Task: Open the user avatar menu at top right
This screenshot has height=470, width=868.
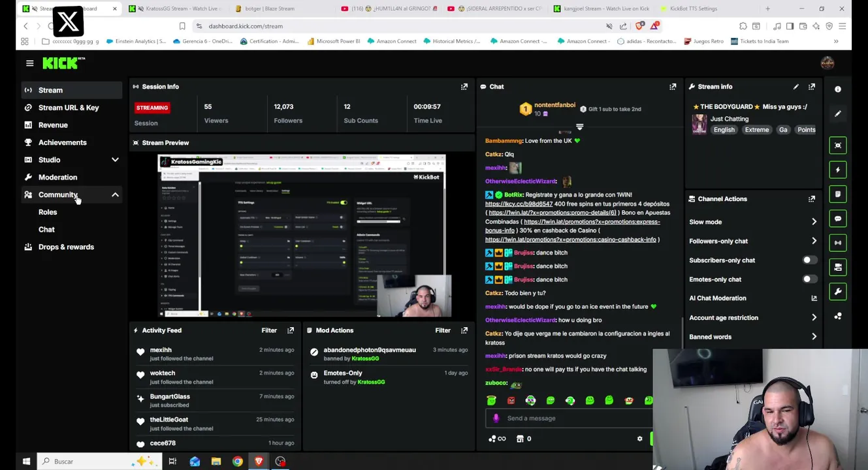Action: click(827, 63)
